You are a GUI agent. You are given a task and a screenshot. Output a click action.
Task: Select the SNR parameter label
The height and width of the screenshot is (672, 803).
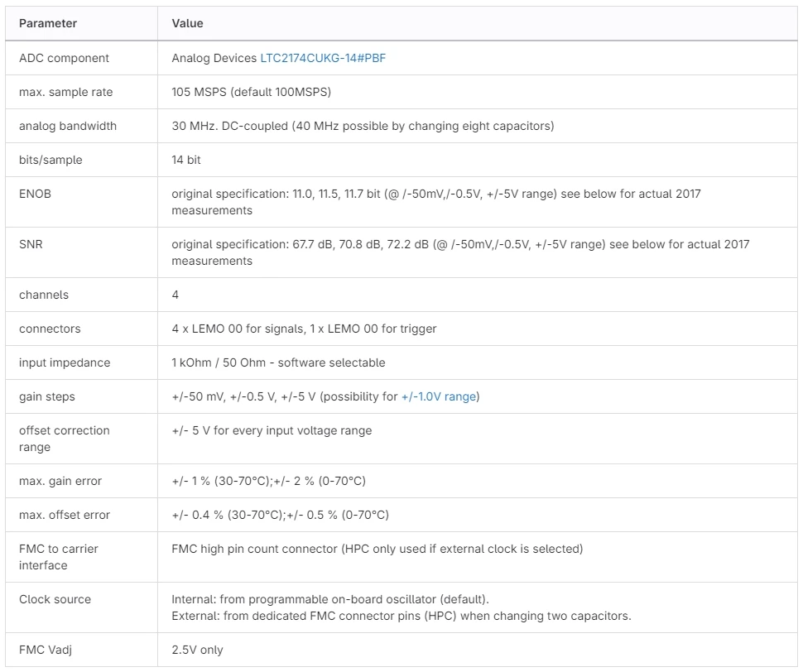[x=31, y=244]
